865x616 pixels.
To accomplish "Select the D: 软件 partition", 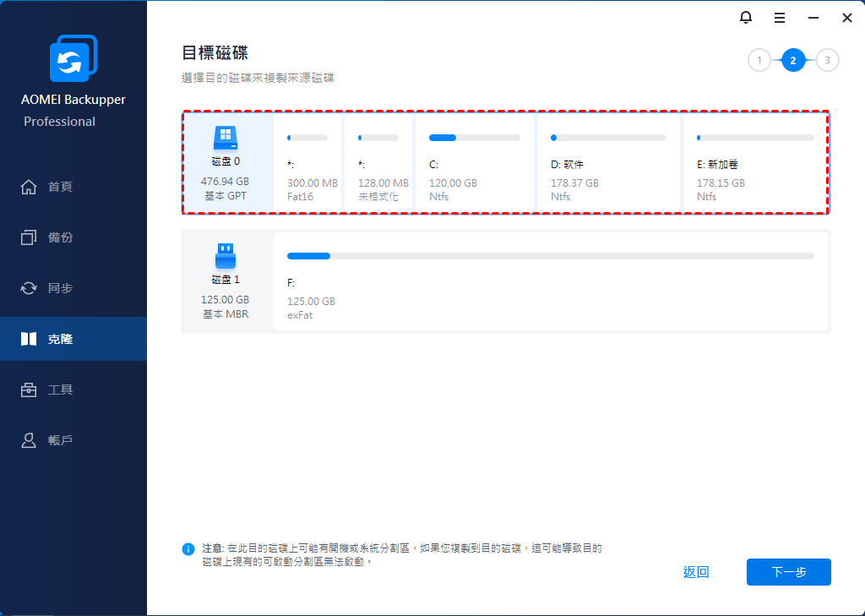I will coord(608,163).
